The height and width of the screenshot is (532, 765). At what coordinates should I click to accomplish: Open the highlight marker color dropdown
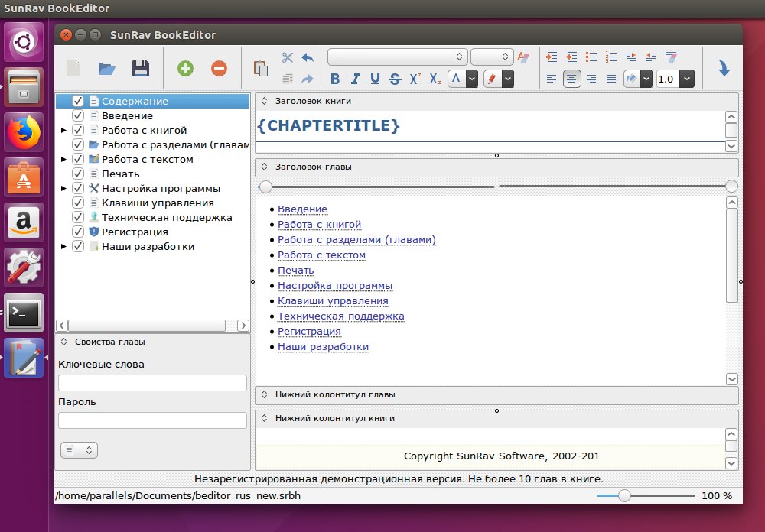pos(508,79)
